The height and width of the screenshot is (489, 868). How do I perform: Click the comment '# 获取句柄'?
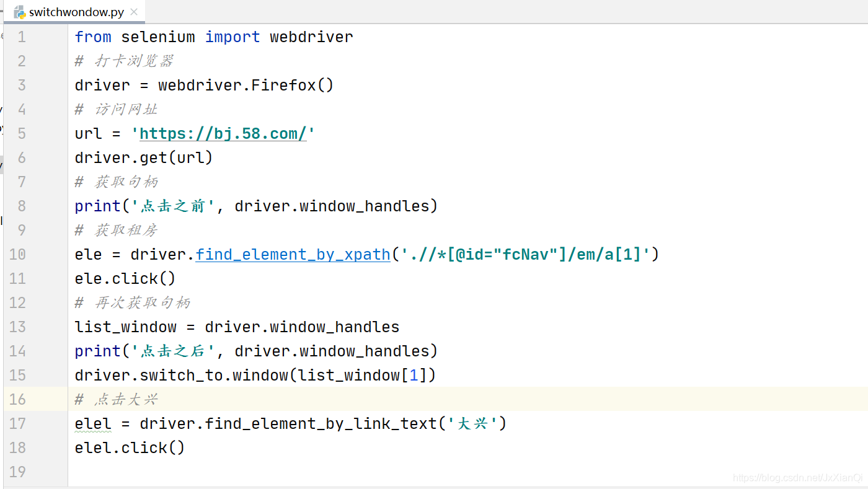click(x=116, y=182)
